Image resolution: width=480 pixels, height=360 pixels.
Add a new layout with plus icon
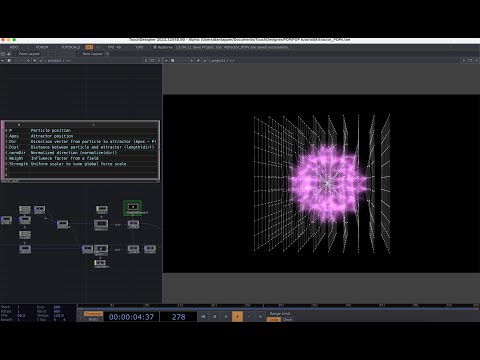tap(107, 54)
